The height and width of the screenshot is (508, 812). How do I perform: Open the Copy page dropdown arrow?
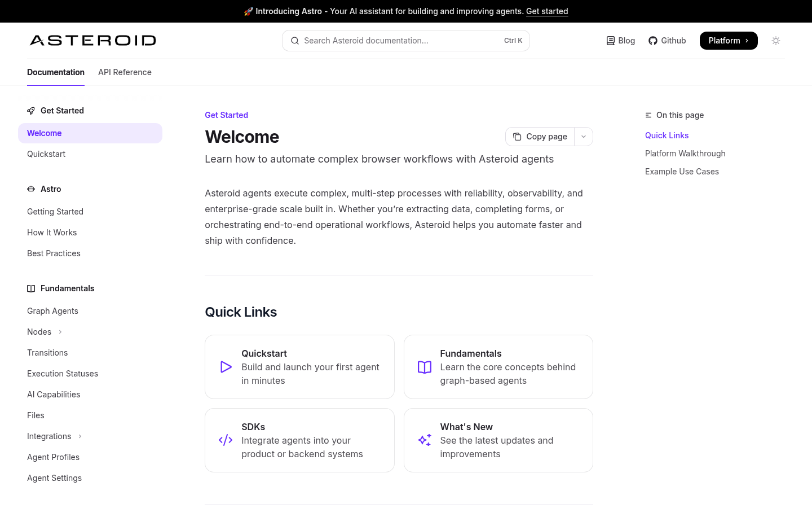[x=584, y=137]
